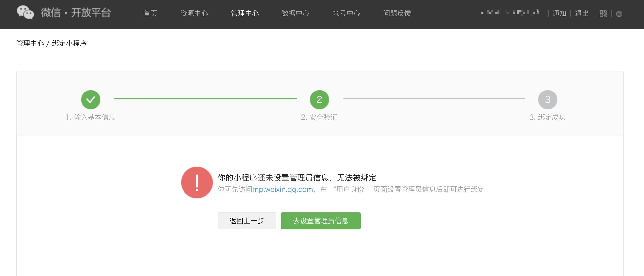Image resolution: width=644 pixels, height=276 pixels.
Task: Select 管理中心 in the nav bar
Action: pyautogui.click(x=245, y=13)
